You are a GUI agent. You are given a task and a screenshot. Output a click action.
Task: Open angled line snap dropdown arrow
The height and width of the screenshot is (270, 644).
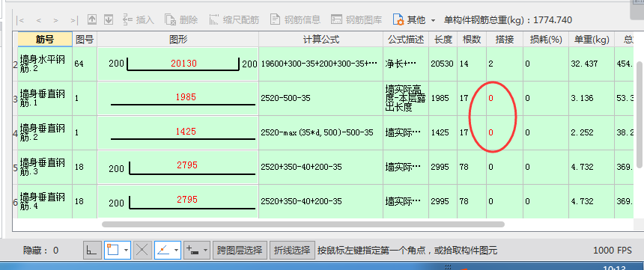(177, 250)
